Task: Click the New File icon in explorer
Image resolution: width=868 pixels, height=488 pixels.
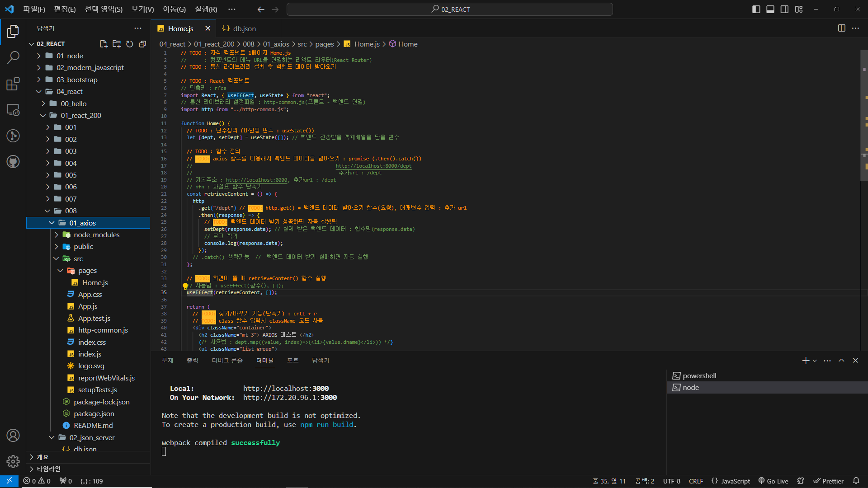Action: (x=104, y=44)
